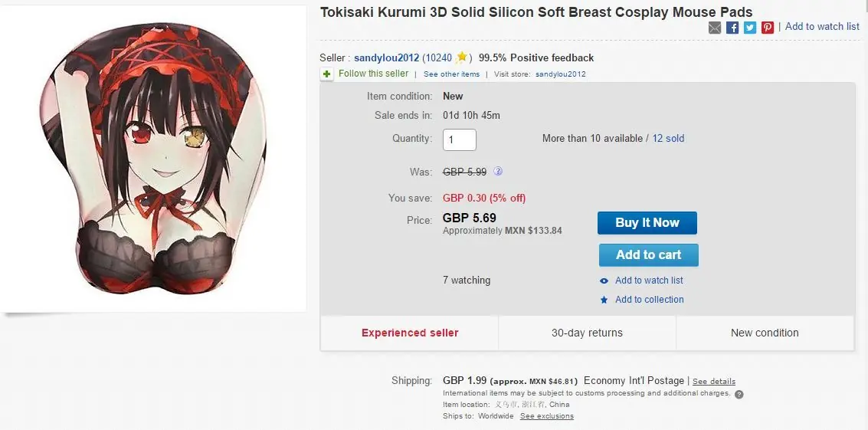Click the eye icon below Add to cart
This screenshot has height=430, width=868.
click(604, 281)
